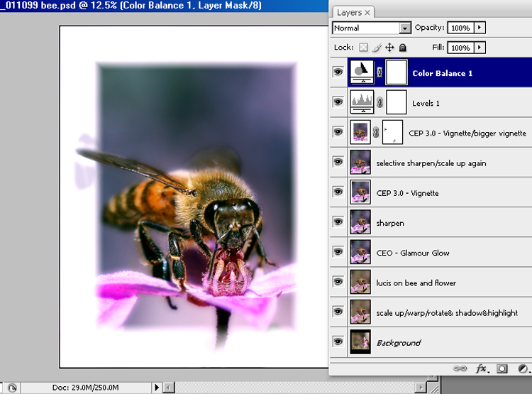Open the layer style fx menu
This screenshot has width=532, height=394.
click(x=482, y=369)
